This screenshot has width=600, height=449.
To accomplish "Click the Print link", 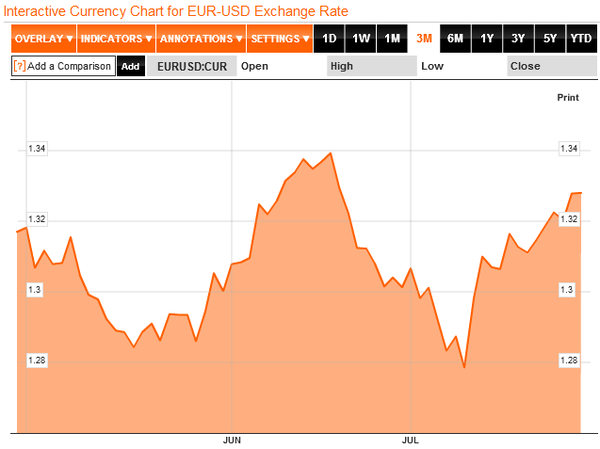I will pyautogui.click(x=568, y=98).
